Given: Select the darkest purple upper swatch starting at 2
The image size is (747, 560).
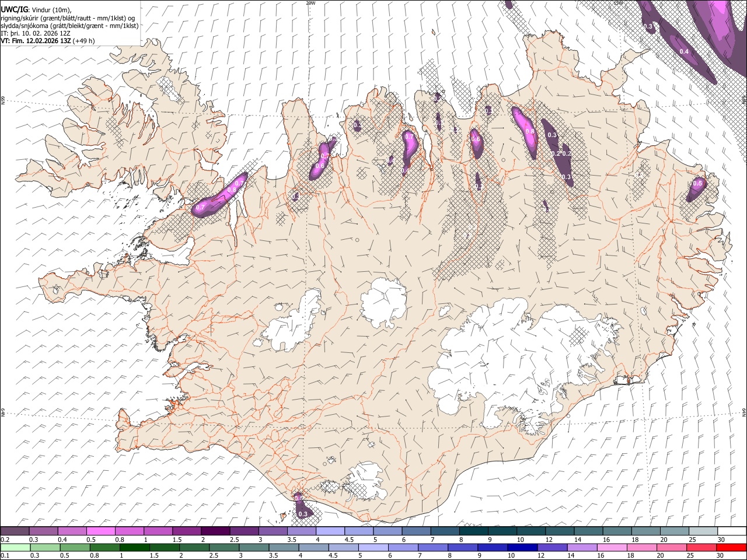Looking at the screenshot, I should point(215,531).
